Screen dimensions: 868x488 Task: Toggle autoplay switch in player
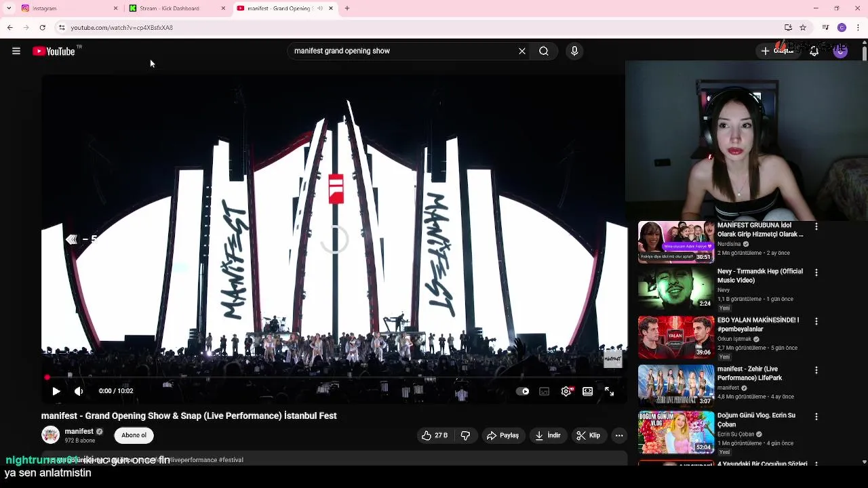coord(523,391)
